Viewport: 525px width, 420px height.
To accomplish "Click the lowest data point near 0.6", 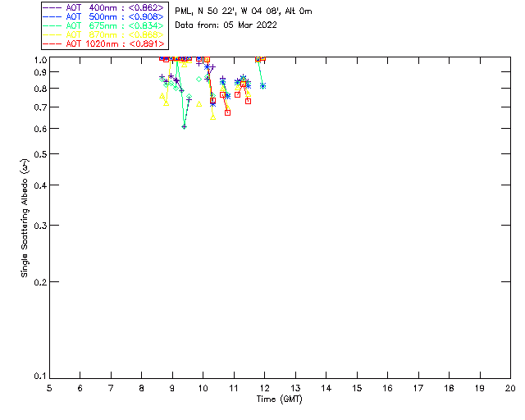I will pyautogui.click(x=184, y=126).
